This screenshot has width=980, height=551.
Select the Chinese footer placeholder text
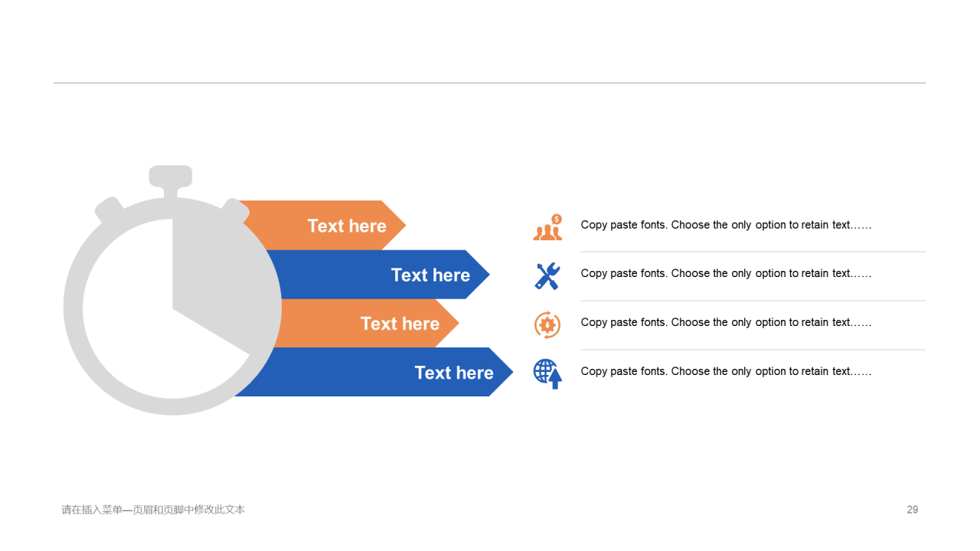(153, 510)
